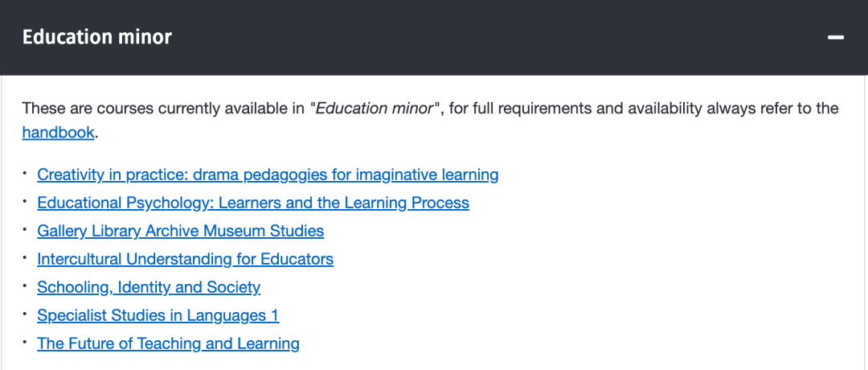The height and width of the screenshot is (370, 868).
Task: Open Creativity in practice: drama pedagogies course
Action: [268, 175]
